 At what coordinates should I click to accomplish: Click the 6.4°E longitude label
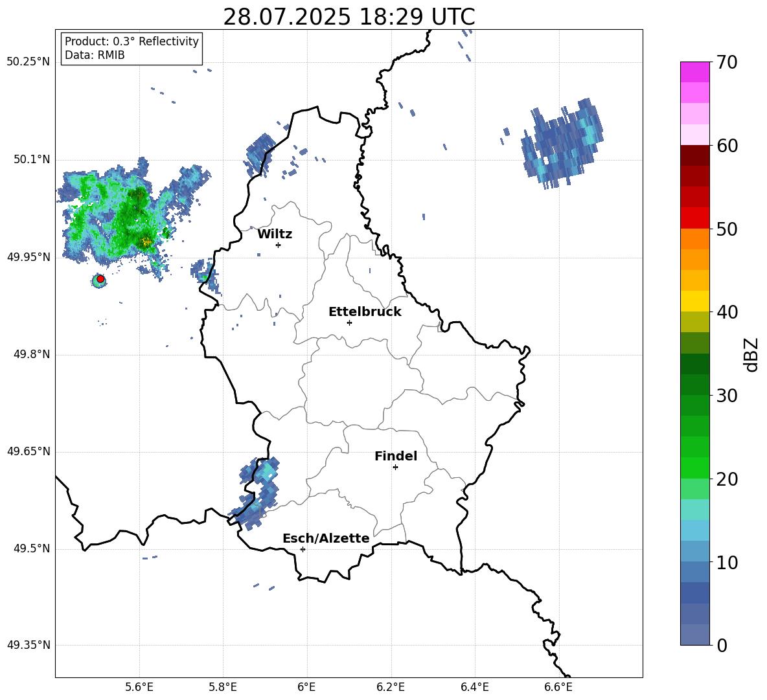coord(474,688)
